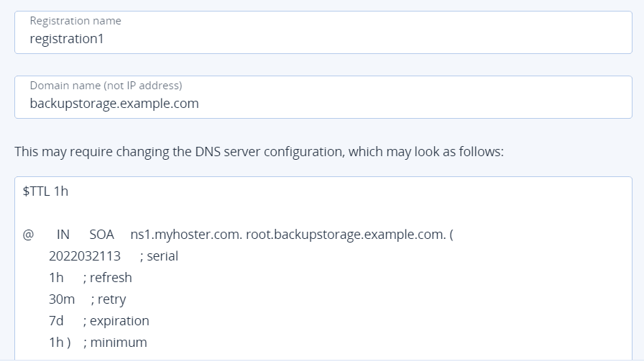Click the 'IN' class in the SOA record
This screenshot has height=362, width=644.
coord(63,235)
